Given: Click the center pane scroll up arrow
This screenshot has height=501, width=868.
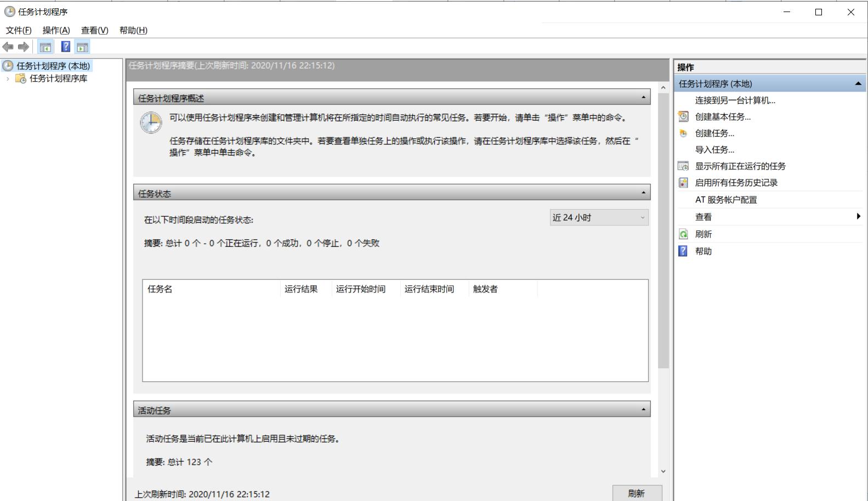Looking at the screenshot, I should click(x=663, y=88).
